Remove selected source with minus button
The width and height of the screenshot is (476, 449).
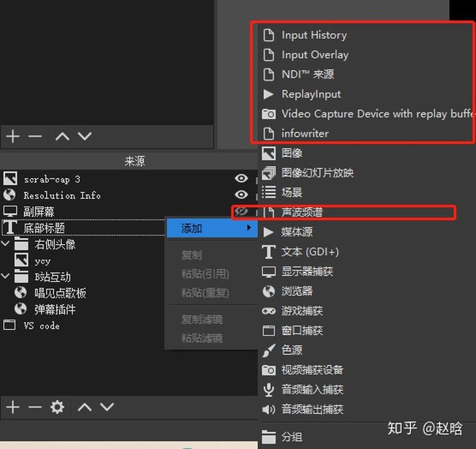click(35, 407)
